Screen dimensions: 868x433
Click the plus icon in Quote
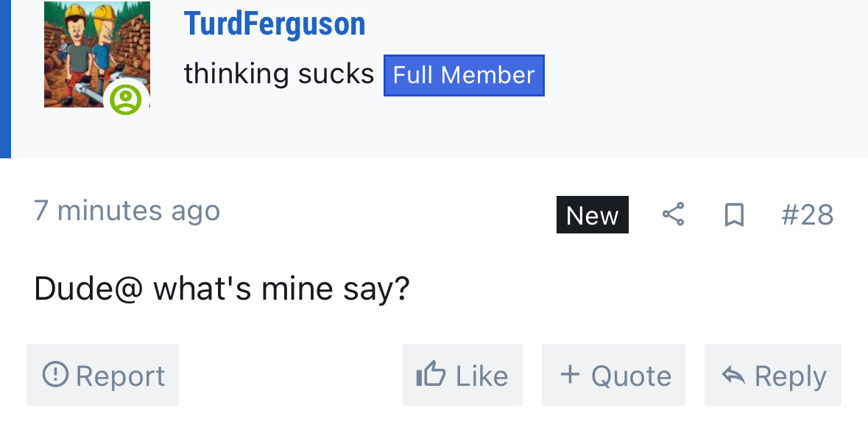(x=570, y=374)
